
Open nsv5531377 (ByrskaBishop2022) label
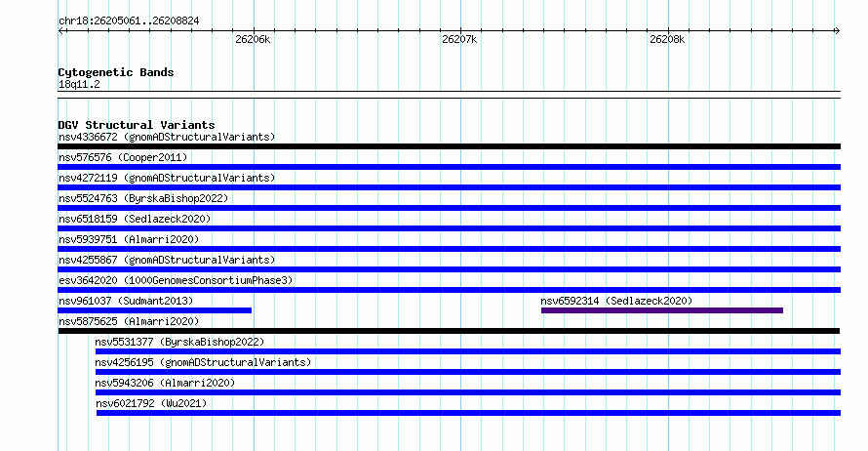[179, 342]
